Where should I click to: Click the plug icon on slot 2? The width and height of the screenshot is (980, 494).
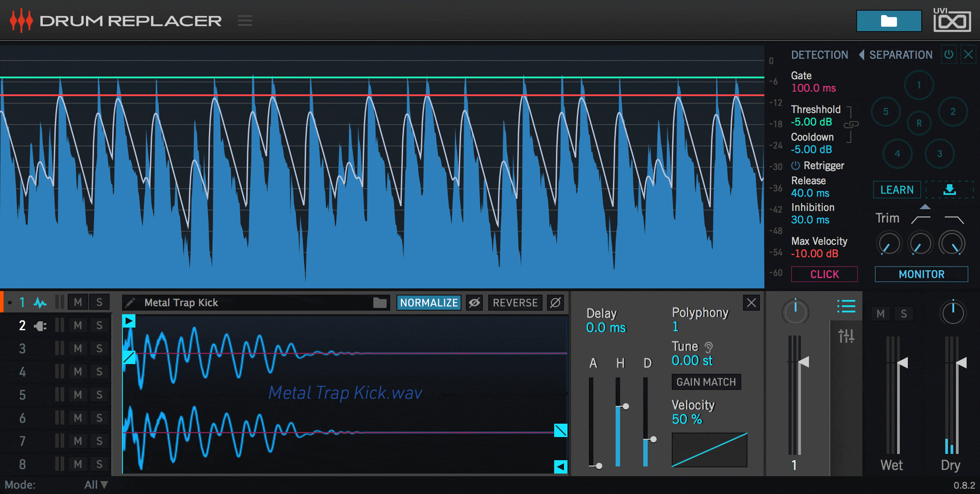[x=40, y=326]
